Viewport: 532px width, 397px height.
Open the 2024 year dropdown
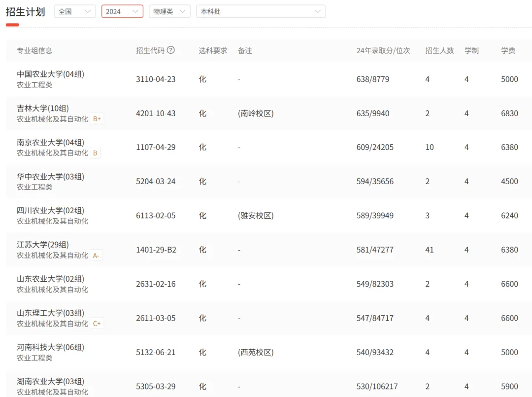(x=122, y=11)
